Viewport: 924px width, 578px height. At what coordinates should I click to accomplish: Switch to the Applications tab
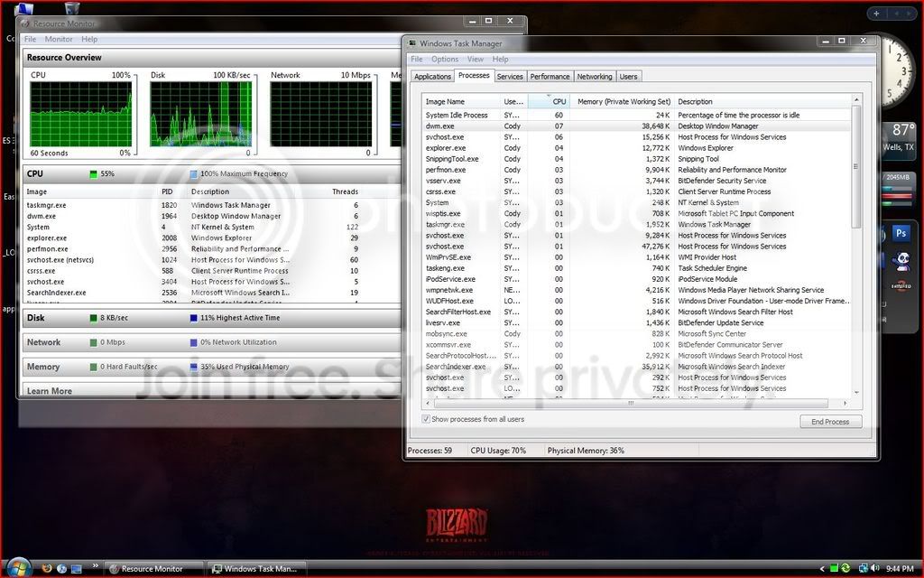[432, 77]
